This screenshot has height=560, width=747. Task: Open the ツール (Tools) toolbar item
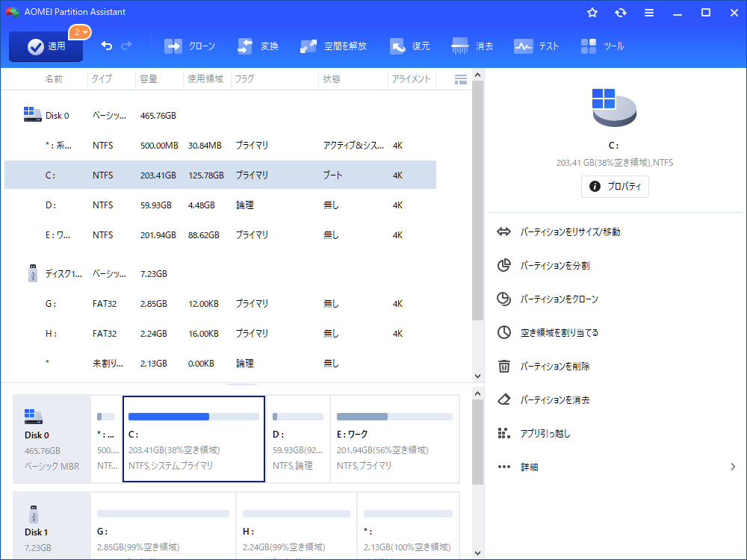click(x=602, y=46)
